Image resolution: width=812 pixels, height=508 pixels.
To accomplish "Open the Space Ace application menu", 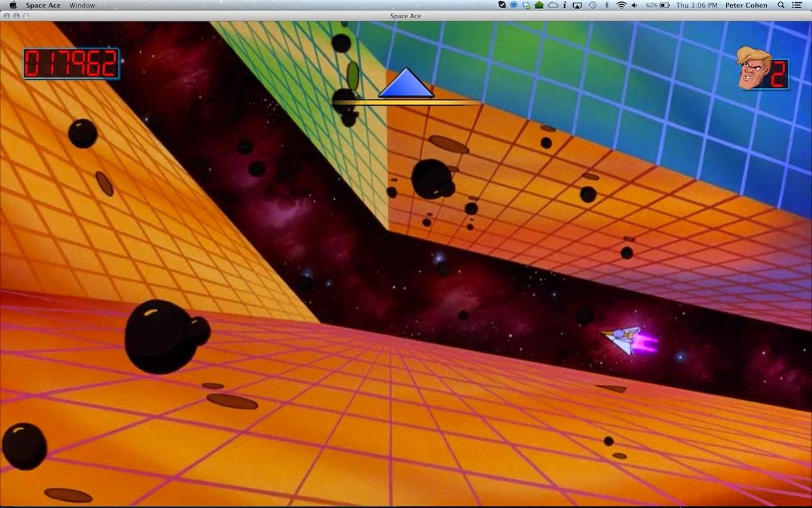I will point(43,5).
